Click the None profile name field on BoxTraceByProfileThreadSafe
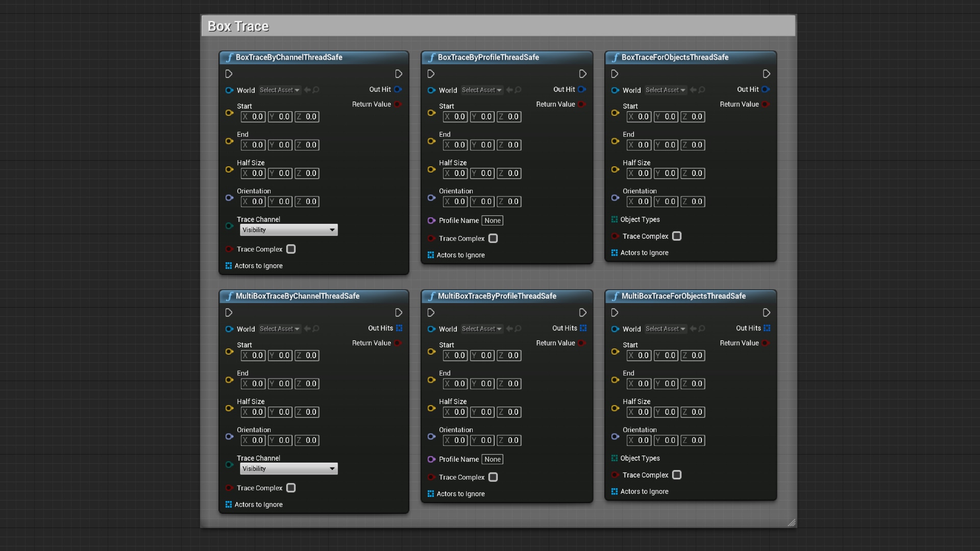 (492, 220)
